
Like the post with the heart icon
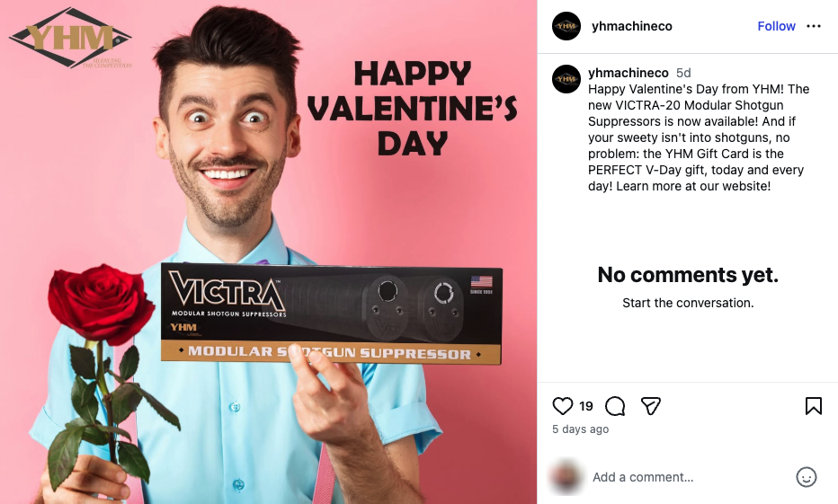point(562,406)
